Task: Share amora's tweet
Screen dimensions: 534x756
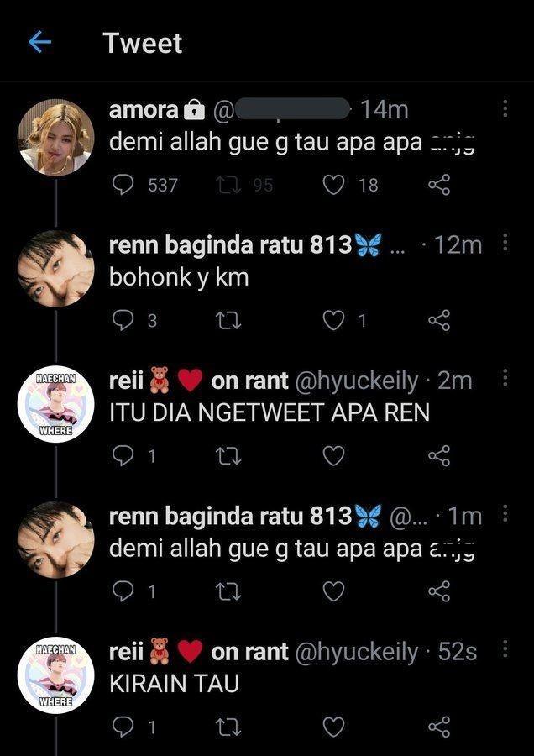Action: tap(439, 185)
